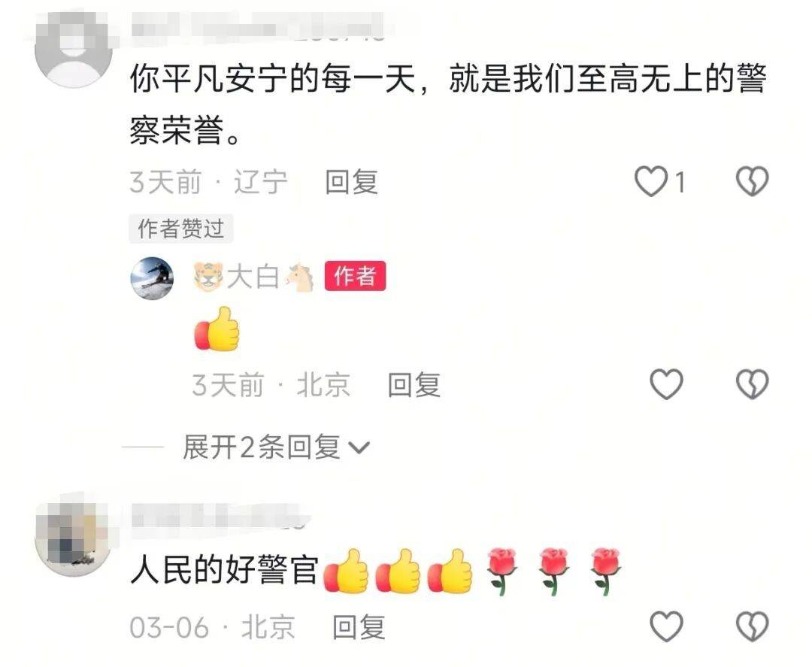The height and width of the screenshot is (667, 812).
Task: Dislike the Liaoning comment via broken heart
Action: tap(752, 181)
